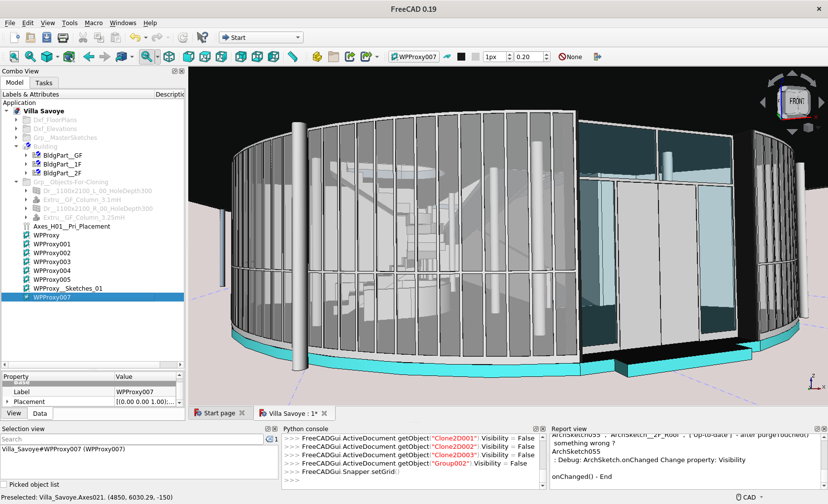Set left view cube icon
The image size is (828, 504).
point(274,57)
